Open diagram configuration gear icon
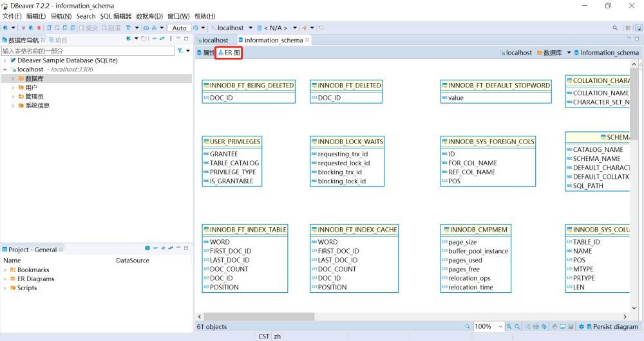This screenshot has height=341, width=644. tap(581, 327)
